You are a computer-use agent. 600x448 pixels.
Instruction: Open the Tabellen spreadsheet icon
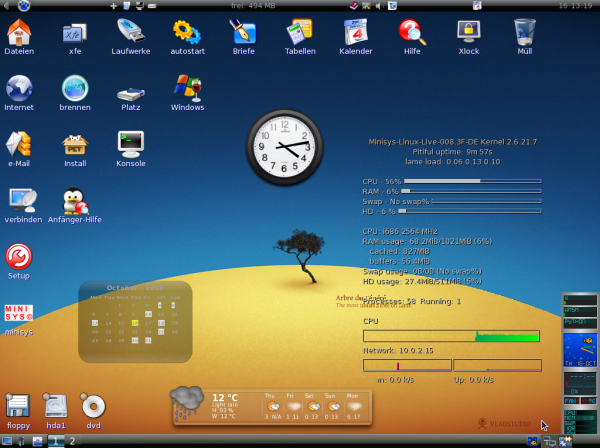click(299, 33)
